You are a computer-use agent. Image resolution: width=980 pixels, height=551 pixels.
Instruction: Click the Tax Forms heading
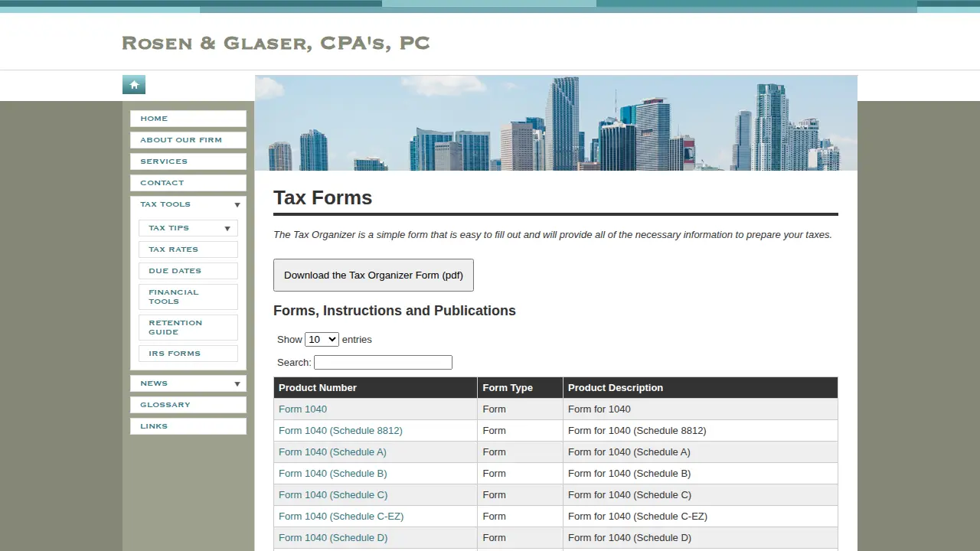click(323, 197)
